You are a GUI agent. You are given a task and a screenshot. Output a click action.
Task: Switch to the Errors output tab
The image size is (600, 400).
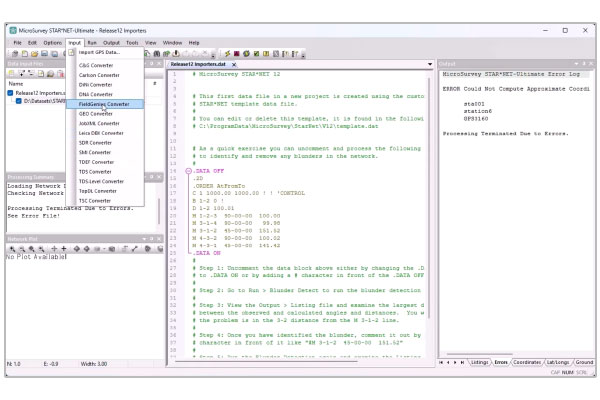click(x=501, y=362)
